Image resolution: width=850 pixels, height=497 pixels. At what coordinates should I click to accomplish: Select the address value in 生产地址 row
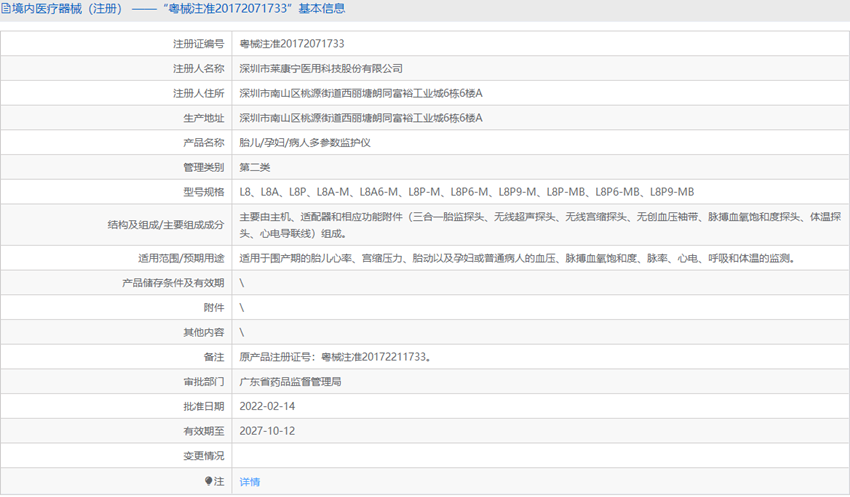[x=361, y=118]
